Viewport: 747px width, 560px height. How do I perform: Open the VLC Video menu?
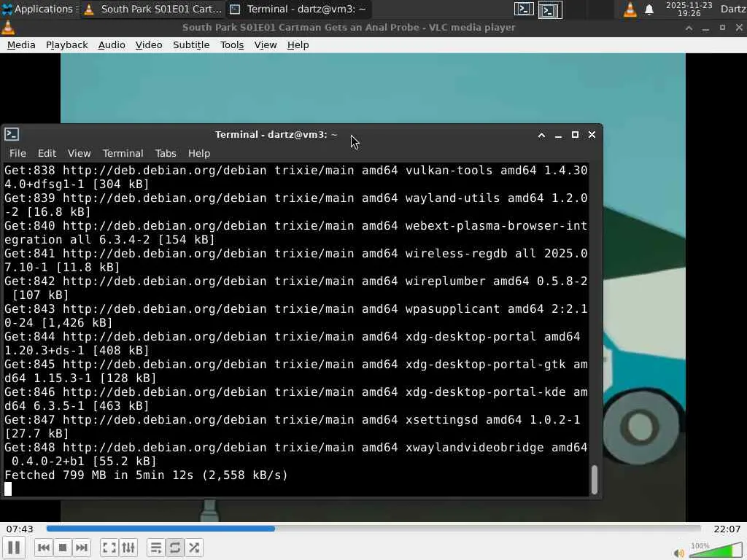pos(149,44)
